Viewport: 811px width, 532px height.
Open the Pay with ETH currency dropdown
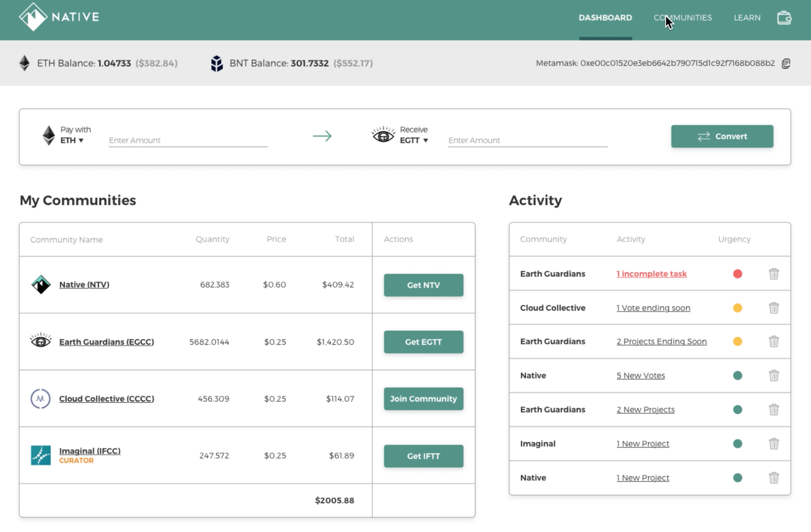72,141
